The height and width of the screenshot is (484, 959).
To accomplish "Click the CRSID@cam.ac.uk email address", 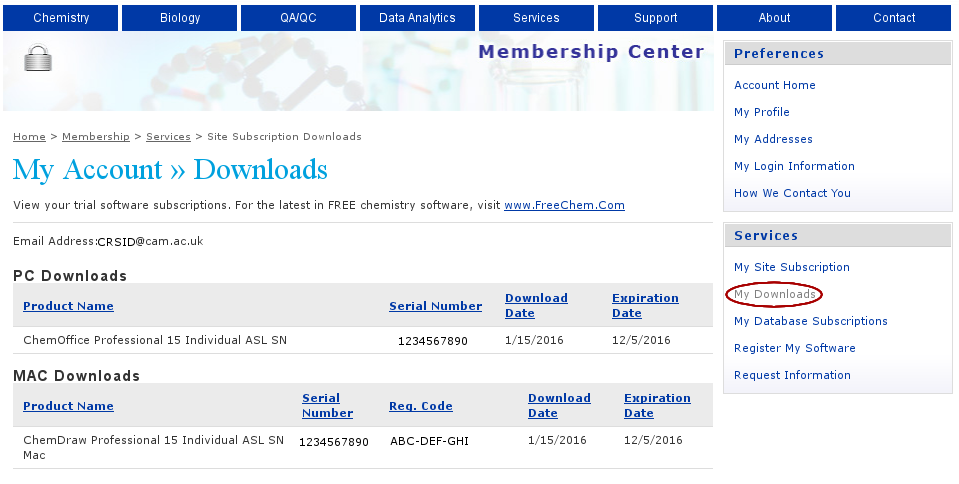I will click(150, 241).
